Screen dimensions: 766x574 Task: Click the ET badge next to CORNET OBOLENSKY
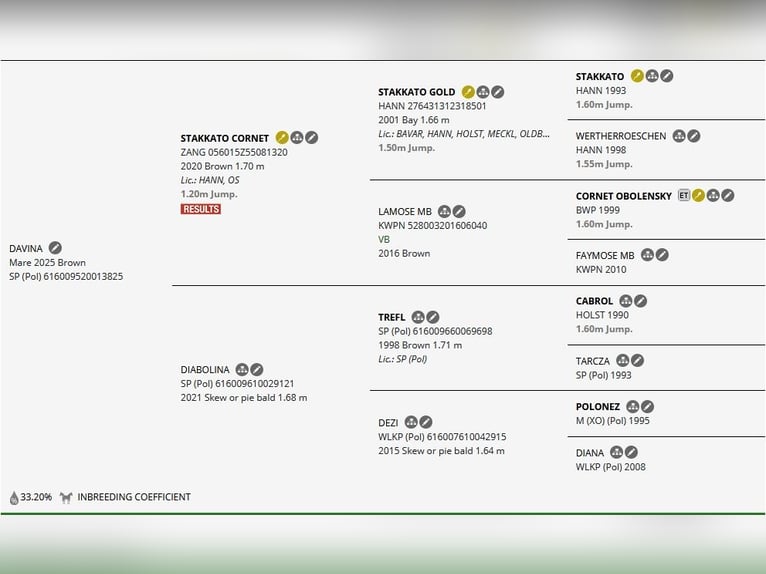[684, 196]
